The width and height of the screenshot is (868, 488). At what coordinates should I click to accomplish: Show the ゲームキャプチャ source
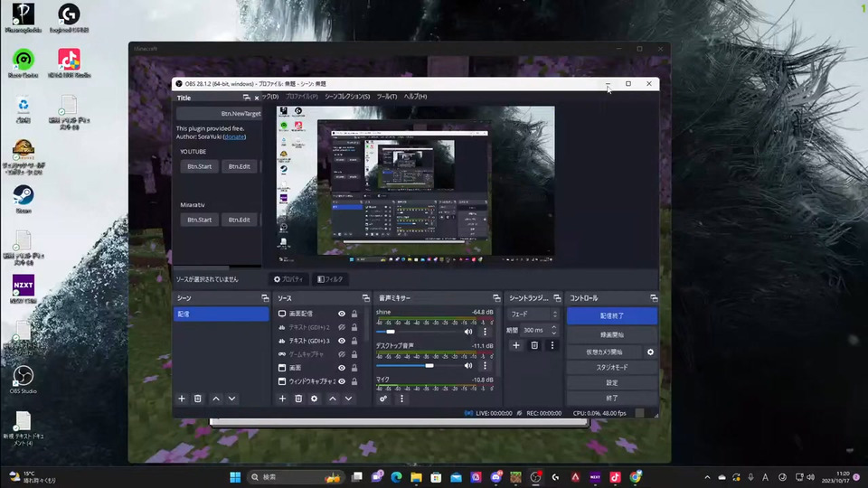click(342, 354)
